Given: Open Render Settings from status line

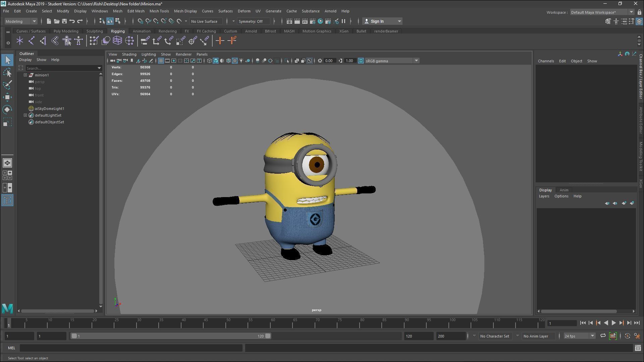Looking at the screenshot, I should coord(313,21).
